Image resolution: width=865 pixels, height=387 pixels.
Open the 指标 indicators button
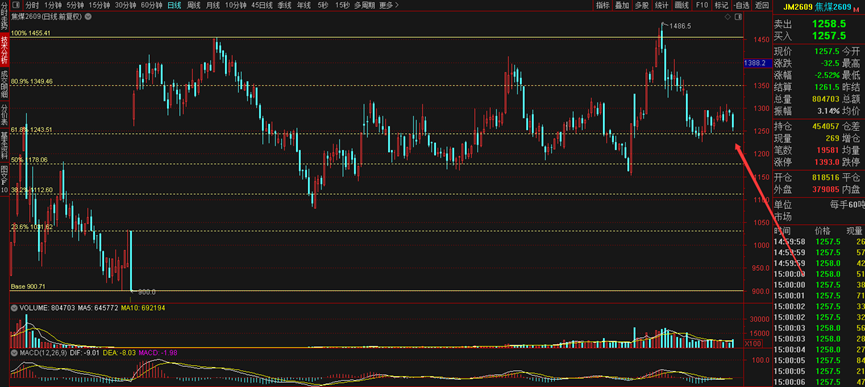click(602, 5)
